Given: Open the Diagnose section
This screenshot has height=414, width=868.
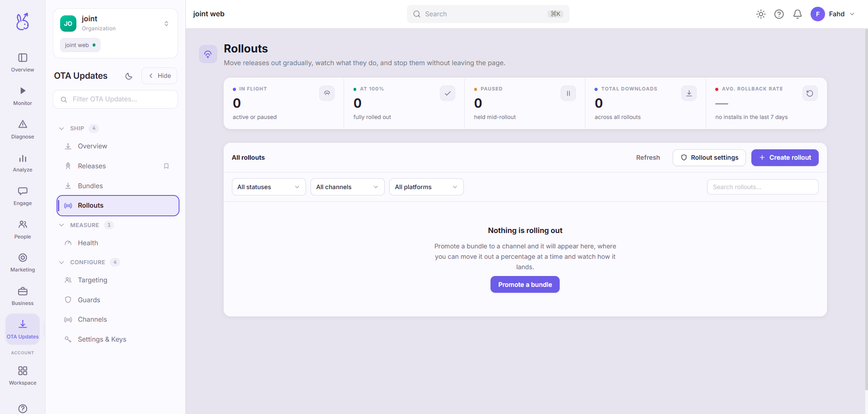Looking at the screenshot, I should coord(23,130).
